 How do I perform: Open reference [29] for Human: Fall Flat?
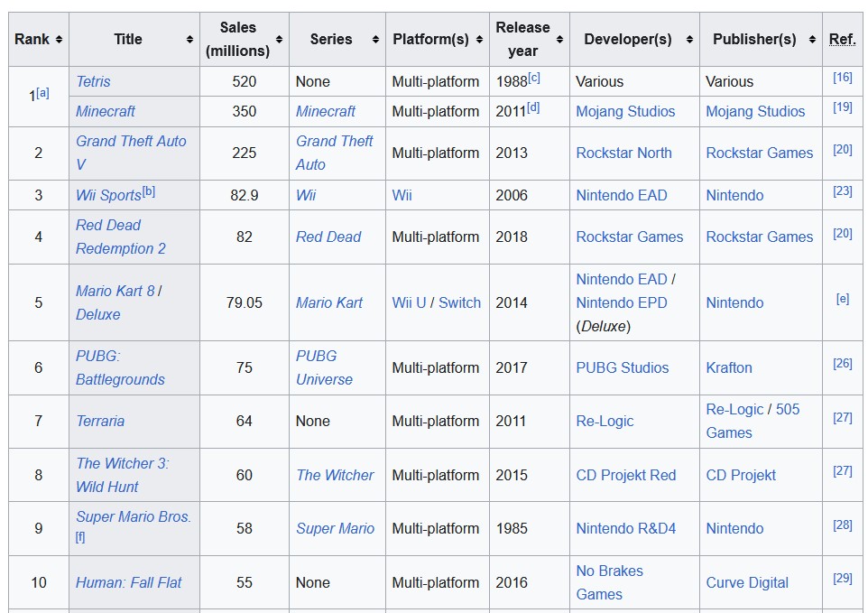click(x=843, y=579)
